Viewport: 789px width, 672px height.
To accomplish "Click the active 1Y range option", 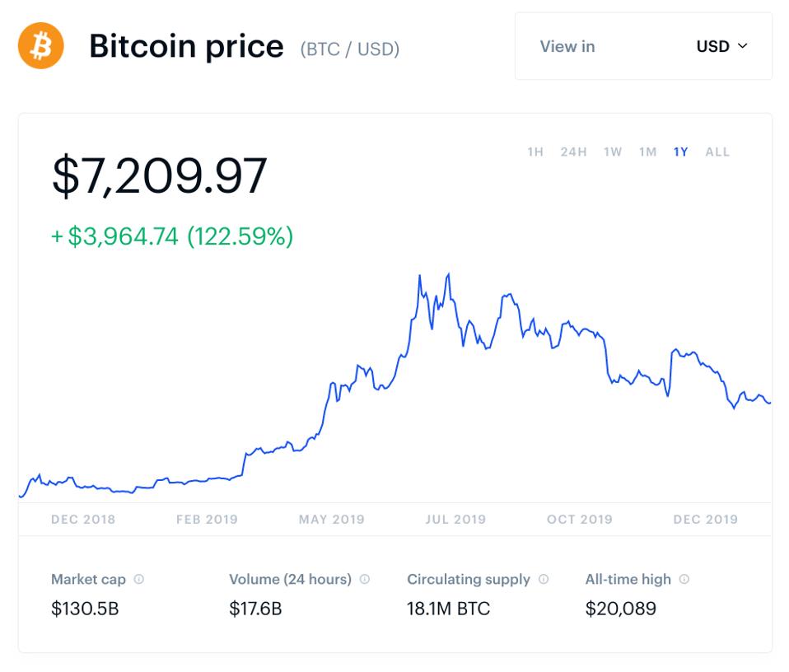I will 679,152.
